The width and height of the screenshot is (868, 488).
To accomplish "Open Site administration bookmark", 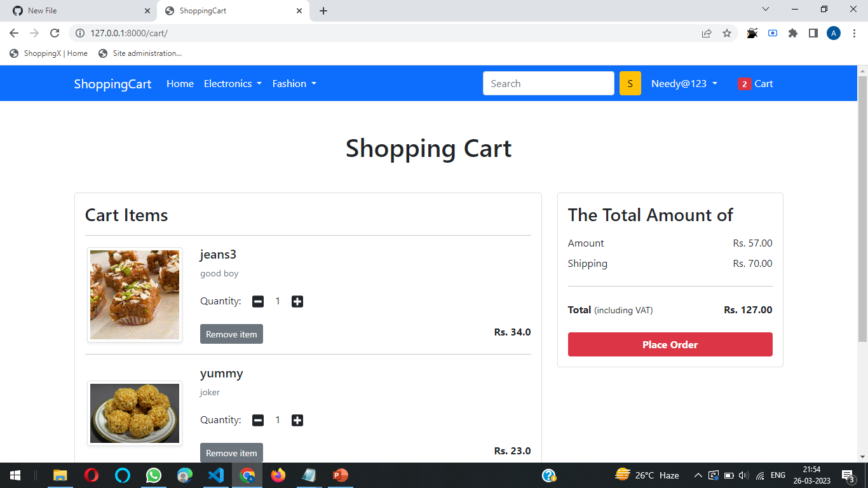I will click(140, 53).
